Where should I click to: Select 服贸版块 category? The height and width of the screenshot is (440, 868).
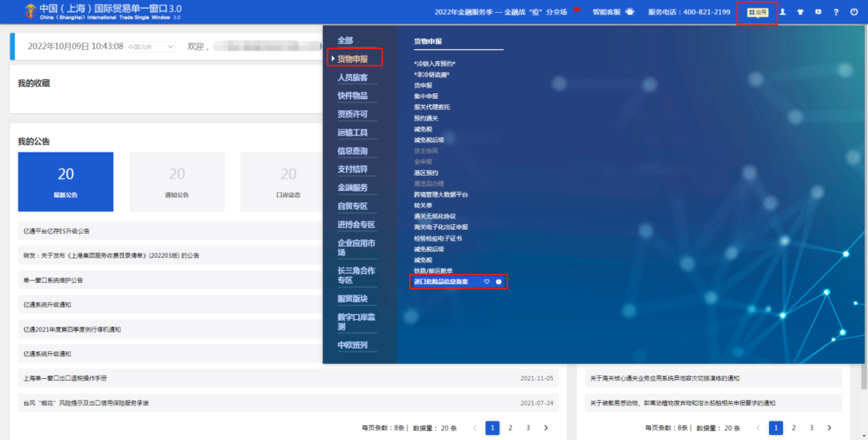353,299
